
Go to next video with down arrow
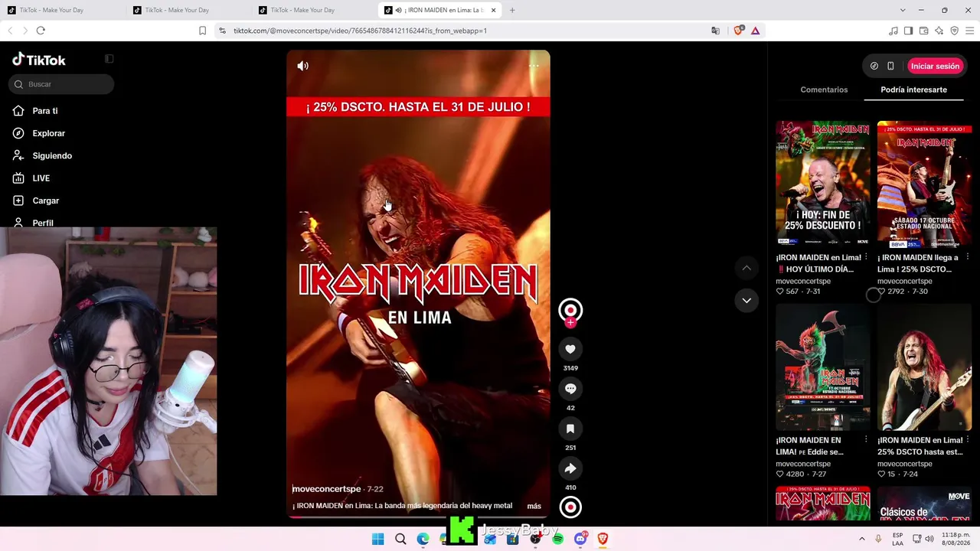pyautogui.click(x=746, y=300)
